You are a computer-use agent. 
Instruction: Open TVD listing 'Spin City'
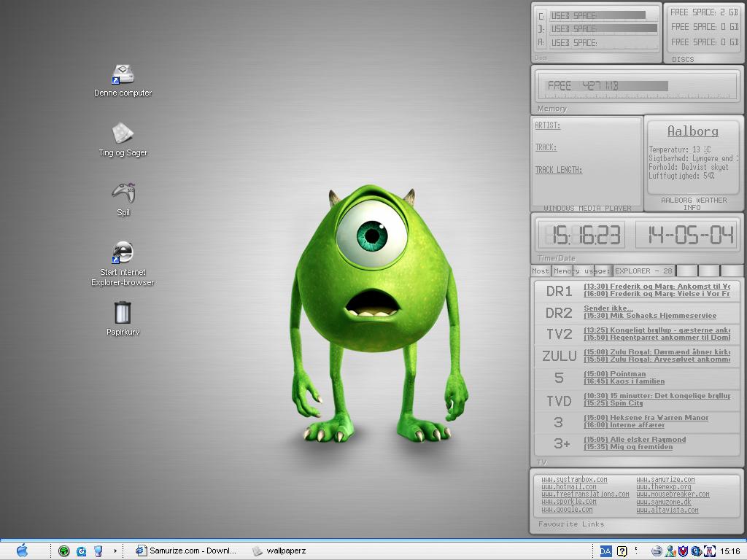pos(613,403)
